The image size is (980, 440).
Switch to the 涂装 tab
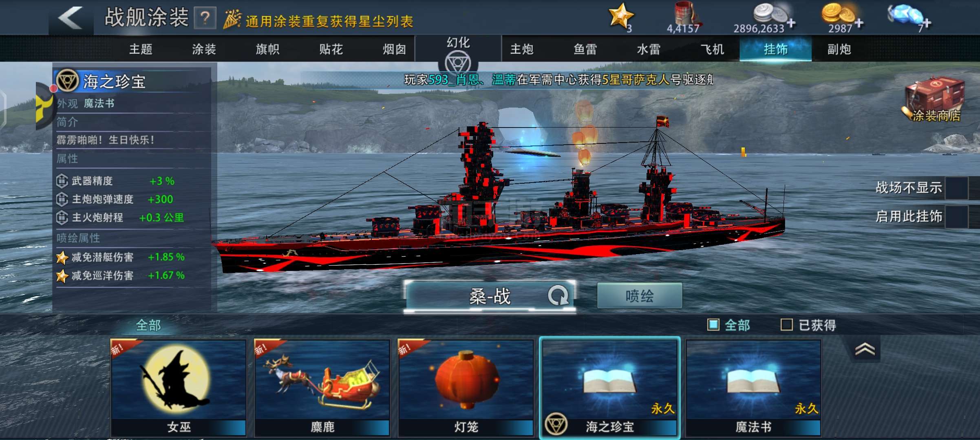[x=204, y=49]
